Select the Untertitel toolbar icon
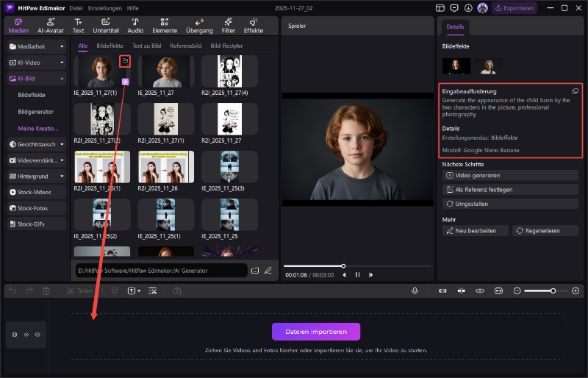 [x=106, y=26]
